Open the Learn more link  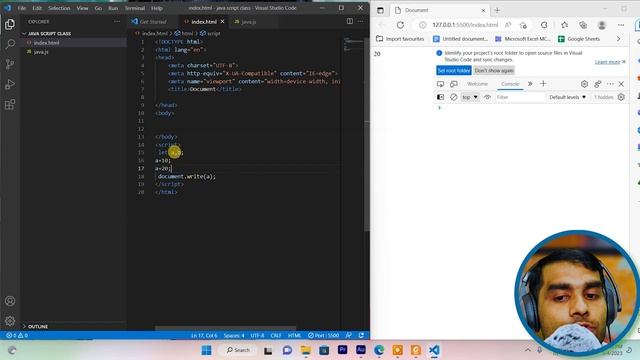point(607,62)
